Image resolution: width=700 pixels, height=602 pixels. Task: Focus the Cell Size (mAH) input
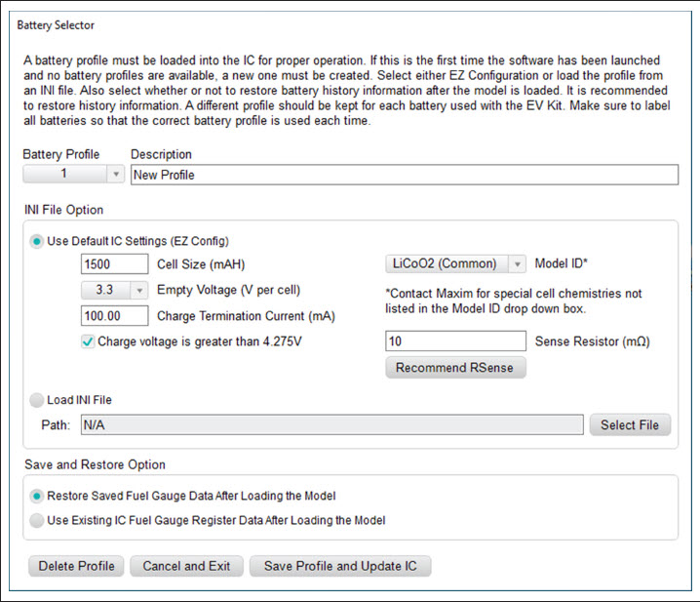(114, 263)
